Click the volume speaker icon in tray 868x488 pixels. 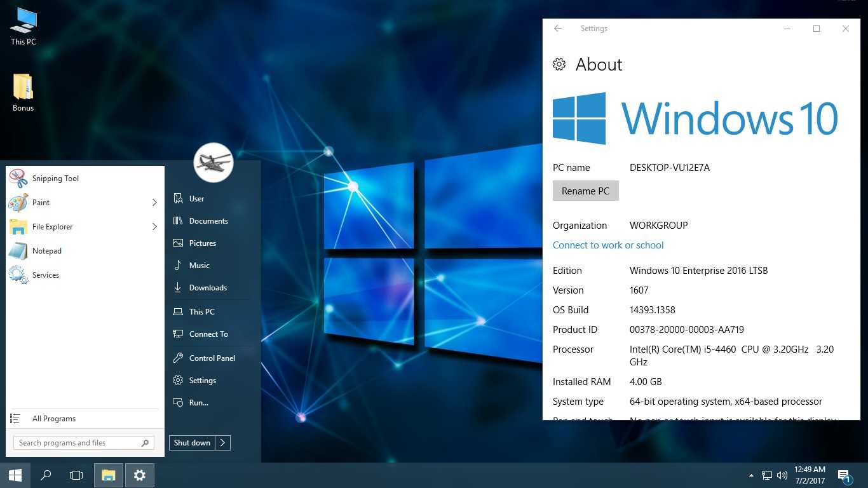[x=782, y=475]
